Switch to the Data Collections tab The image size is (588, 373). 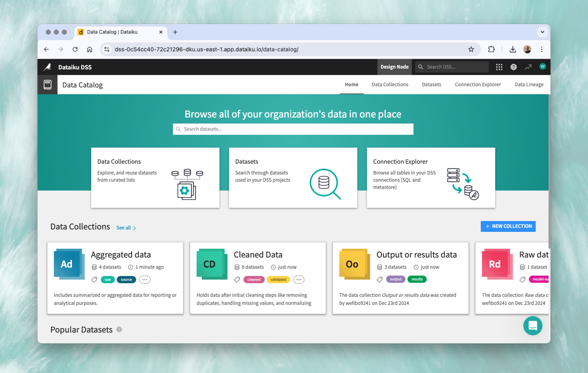(390, 85)
